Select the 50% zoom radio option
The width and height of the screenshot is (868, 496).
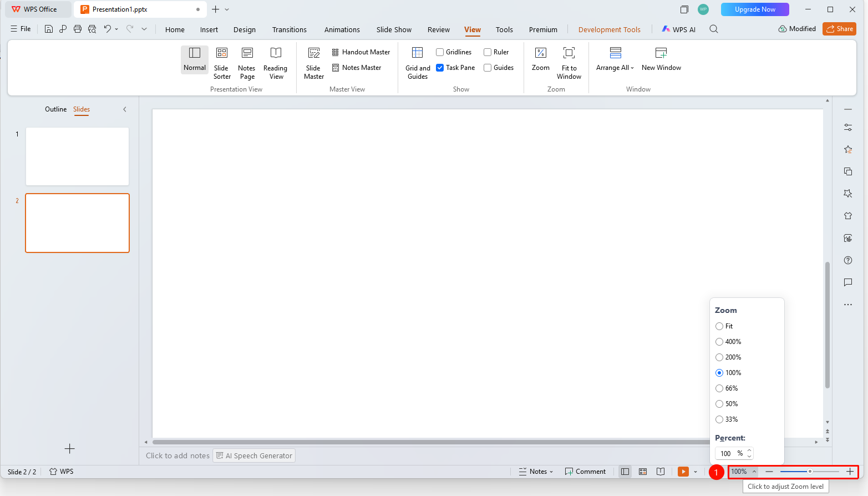[x=719, y=404]
